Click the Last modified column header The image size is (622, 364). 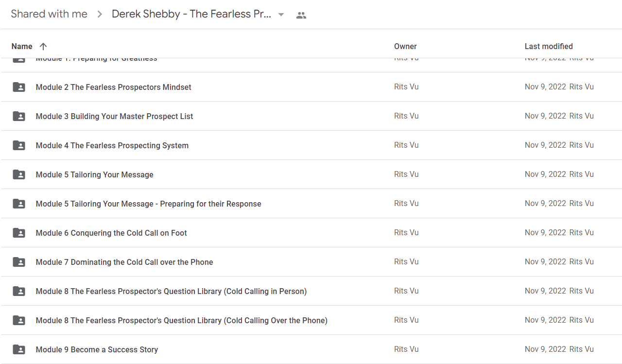point(549,47)
